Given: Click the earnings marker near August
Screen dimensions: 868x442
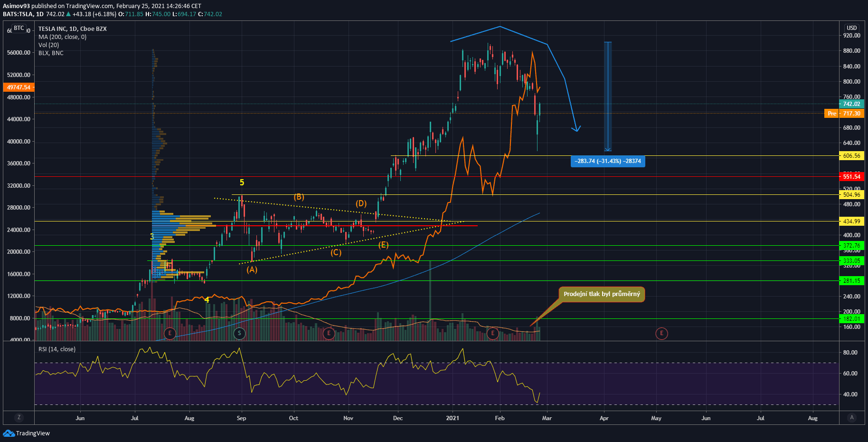Looking at the screenshot, I should pyautogui.click(x=170, y=333).
